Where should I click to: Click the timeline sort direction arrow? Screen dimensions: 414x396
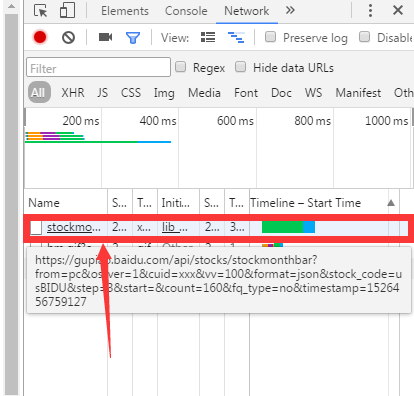point(391,203)
